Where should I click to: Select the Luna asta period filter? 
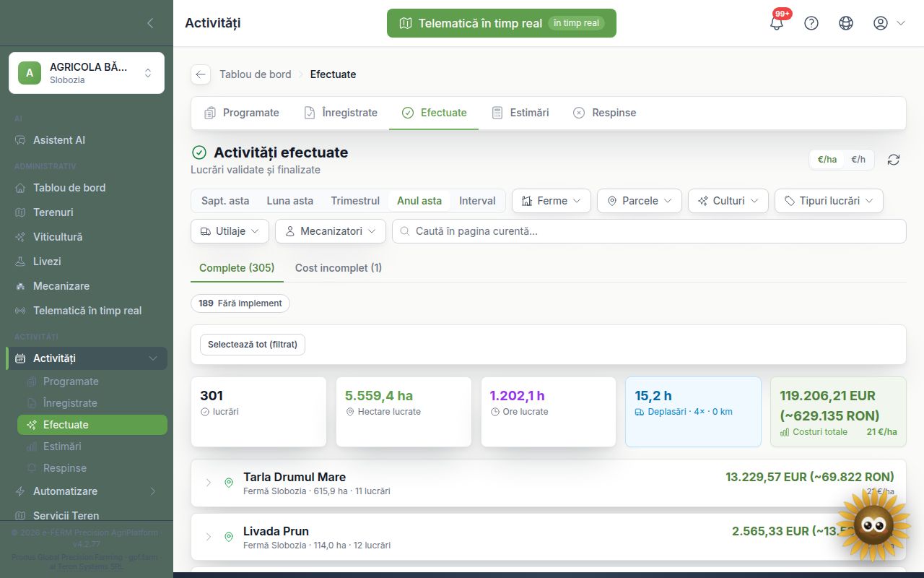(290, 201)
